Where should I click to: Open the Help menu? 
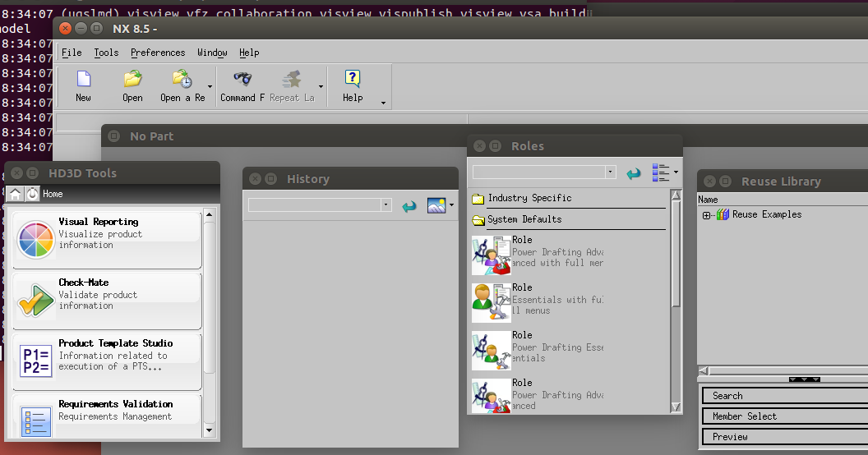click(249, 53)
